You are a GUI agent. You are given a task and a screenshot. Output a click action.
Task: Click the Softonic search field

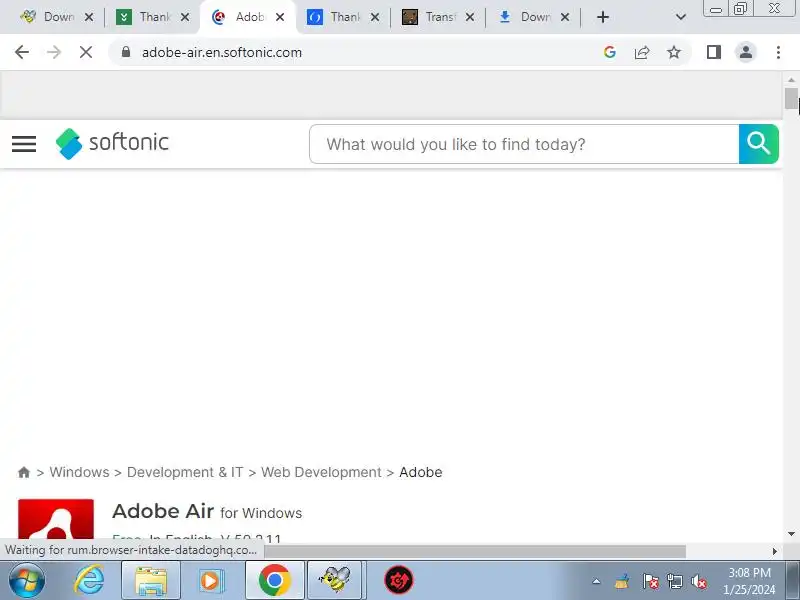(524, 144)
